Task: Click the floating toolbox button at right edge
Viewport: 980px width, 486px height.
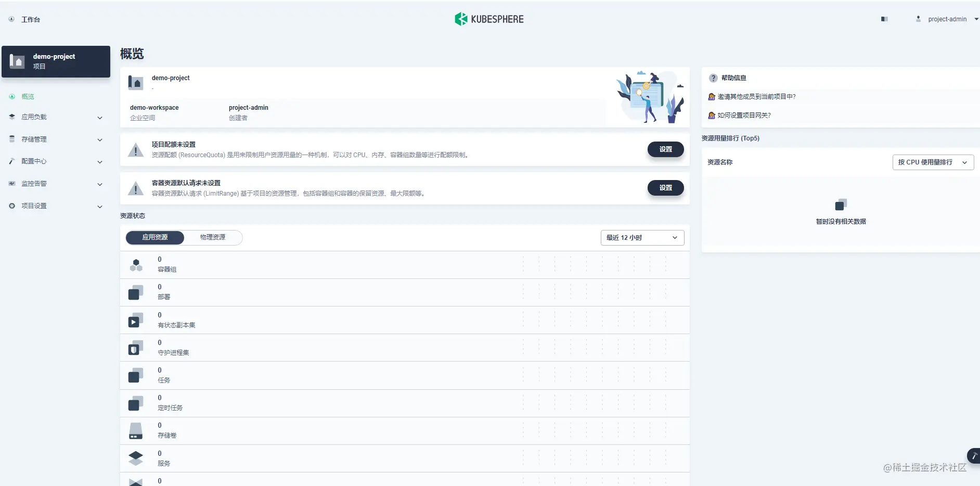Action: (x=974, y=456)
